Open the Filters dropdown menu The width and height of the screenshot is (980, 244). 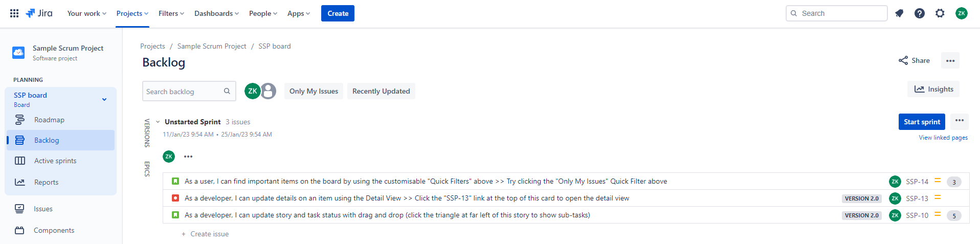(x=171, y=13)
